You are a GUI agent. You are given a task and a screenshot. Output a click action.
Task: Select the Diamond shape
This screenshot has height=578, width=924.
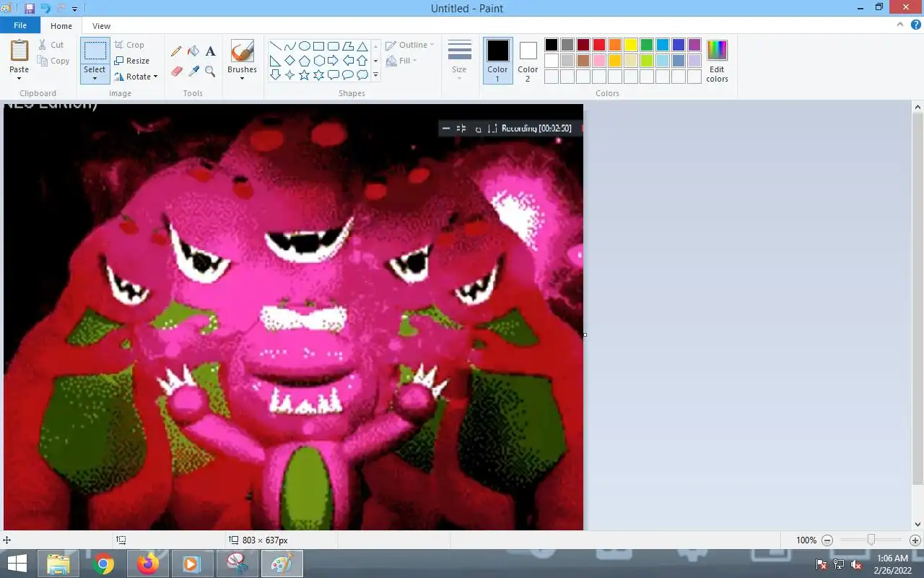tap(290, 61)
